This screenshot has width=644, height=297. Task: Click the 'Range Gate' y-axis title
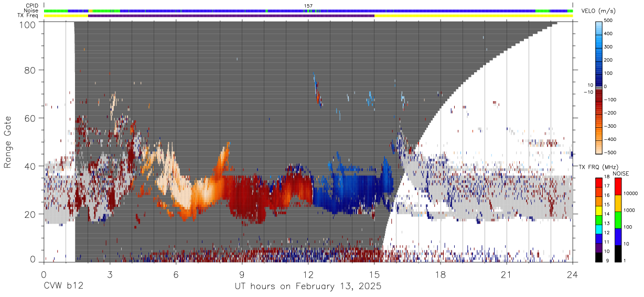pos(8,142)
